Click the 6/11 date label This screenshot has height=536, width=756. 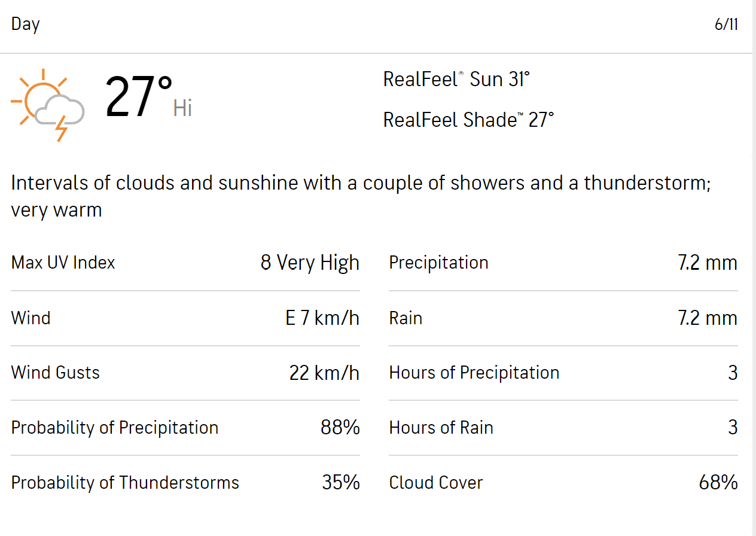coord(726,25)
